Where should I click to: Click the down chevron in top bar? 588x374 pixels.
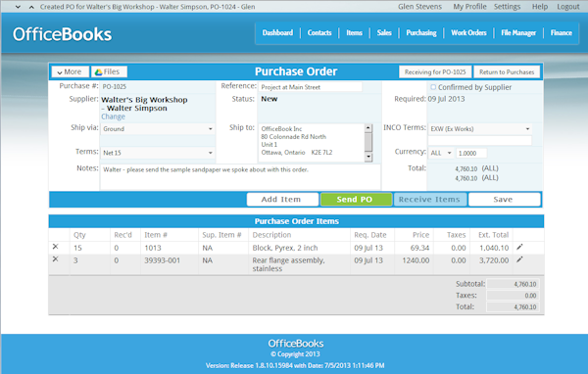point(18,7)
